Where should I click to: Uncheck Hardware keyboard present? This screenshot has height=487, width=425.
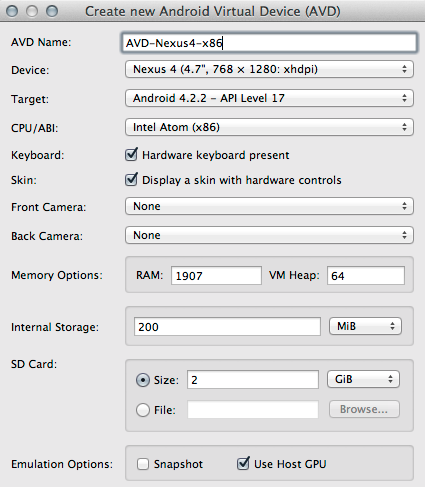[x=131, y=155]
